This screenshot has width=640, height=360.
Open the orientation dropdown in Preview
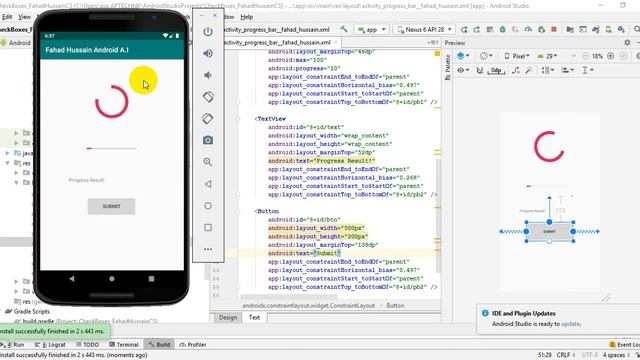point(486,56)
